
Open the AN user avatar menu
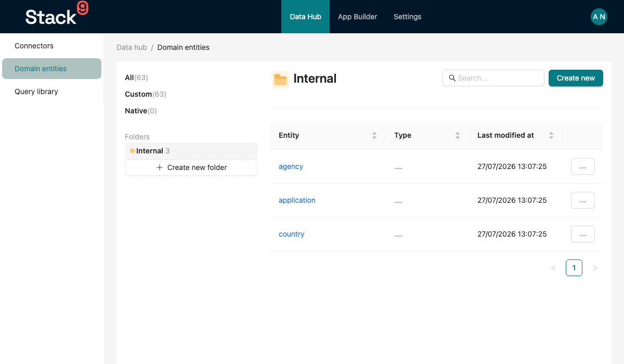[599, 17]
